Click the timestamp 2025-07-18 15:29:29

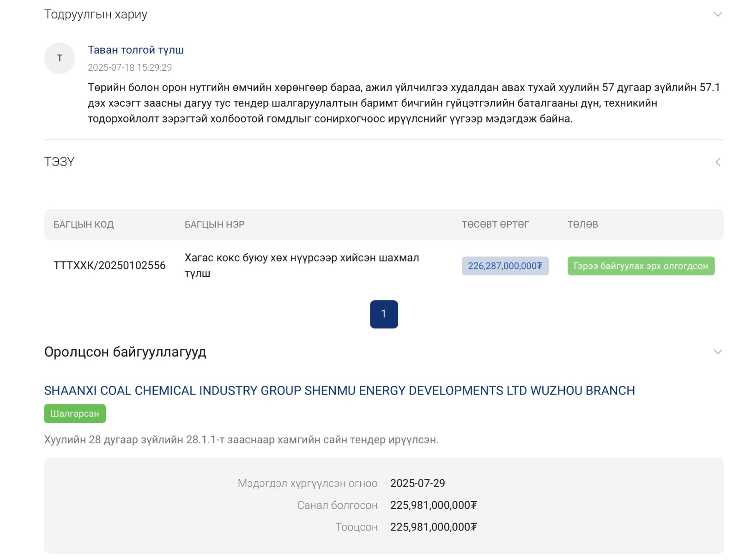(130, 67)
